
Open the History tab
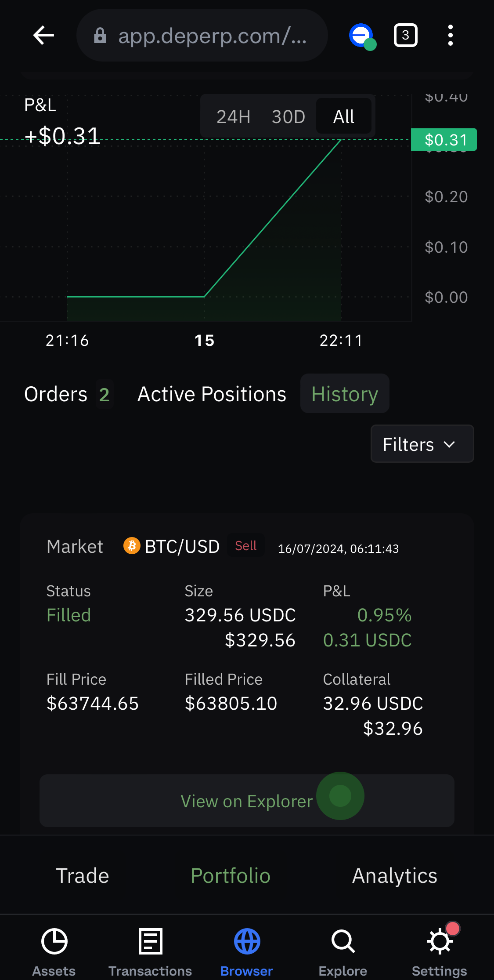pyautogui.click(x=345, y=394)
